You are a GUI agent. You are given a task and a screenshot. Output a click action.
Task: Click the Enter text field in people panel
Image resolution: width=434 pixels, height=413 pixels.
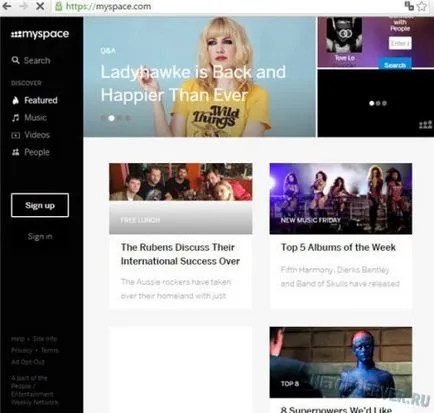pos(400,43)
